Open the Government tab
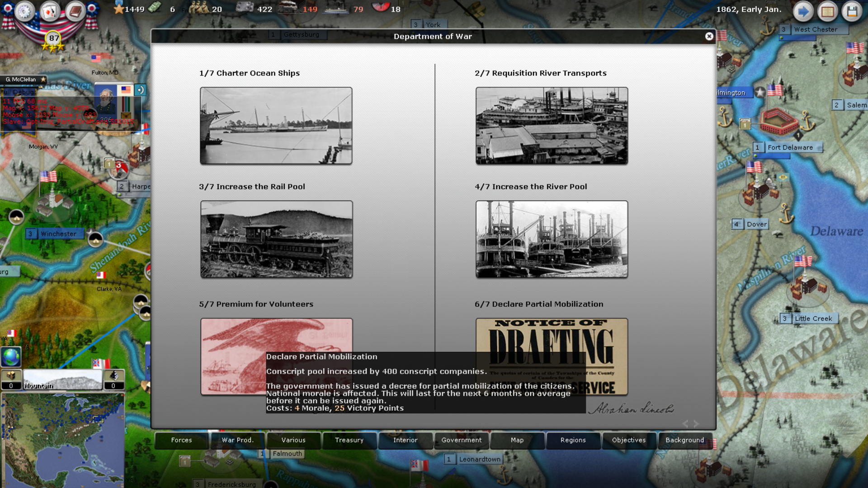 pos(461,440)
